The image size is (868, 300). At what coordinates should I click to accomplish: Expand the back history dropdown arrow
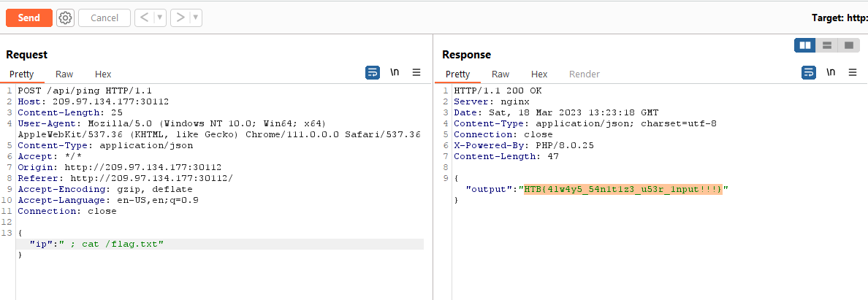click(160, 18)
